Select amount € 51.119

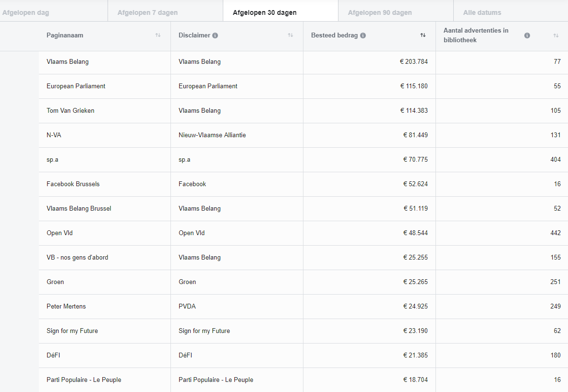pos(415,209)
